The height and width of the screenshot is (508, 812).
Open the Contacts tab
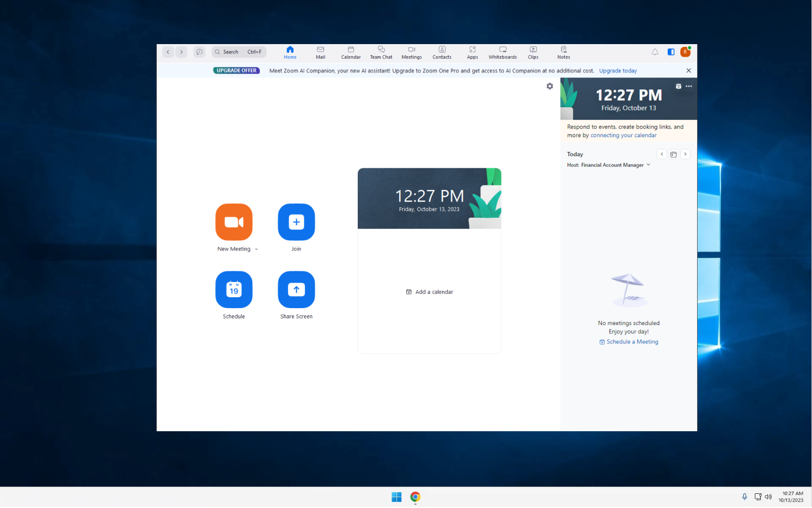point(442,52)
